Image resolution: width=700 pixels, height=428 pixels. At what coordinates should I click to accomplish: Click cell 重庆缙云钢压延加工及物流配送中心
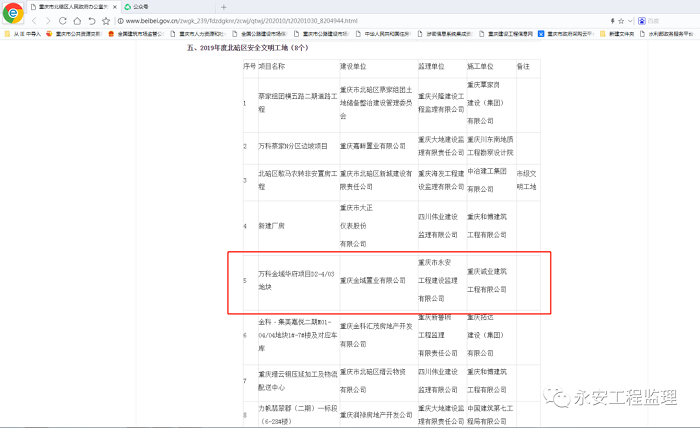pos(298,381)
